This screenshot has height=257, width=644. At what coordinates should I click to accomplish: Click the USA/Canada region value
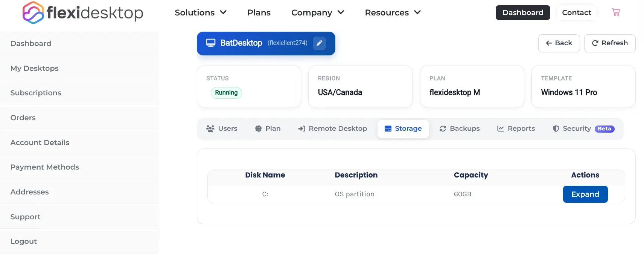[340, 92]
